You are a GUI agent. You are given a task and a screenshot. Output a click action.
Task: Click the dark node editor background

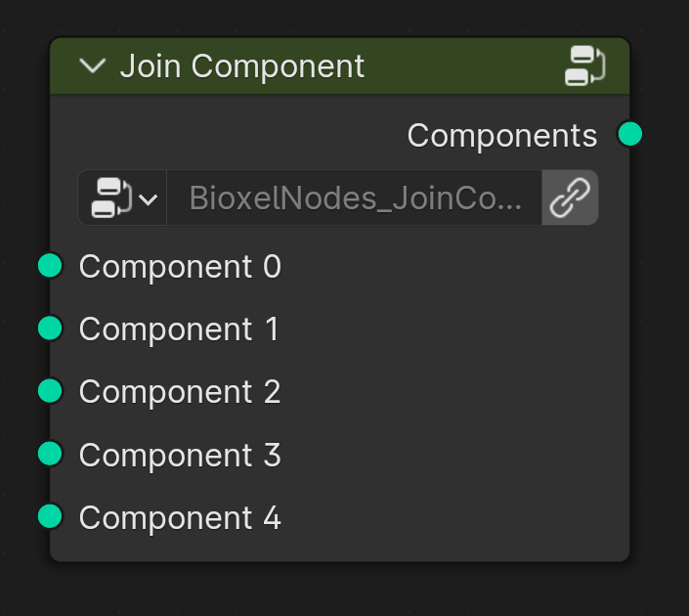(343, 592)
